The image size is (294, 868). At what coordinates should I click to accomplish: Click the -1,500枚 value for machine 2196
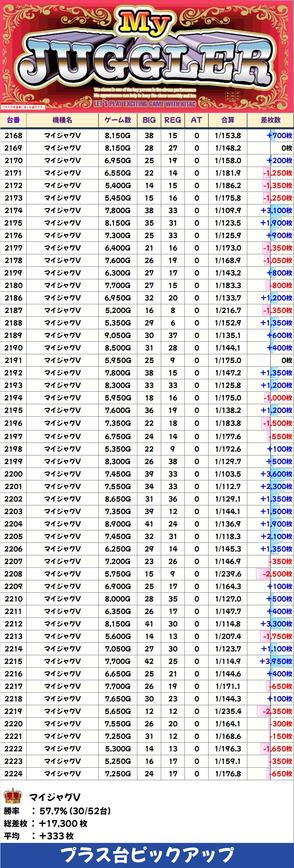(x=278, y=423)
